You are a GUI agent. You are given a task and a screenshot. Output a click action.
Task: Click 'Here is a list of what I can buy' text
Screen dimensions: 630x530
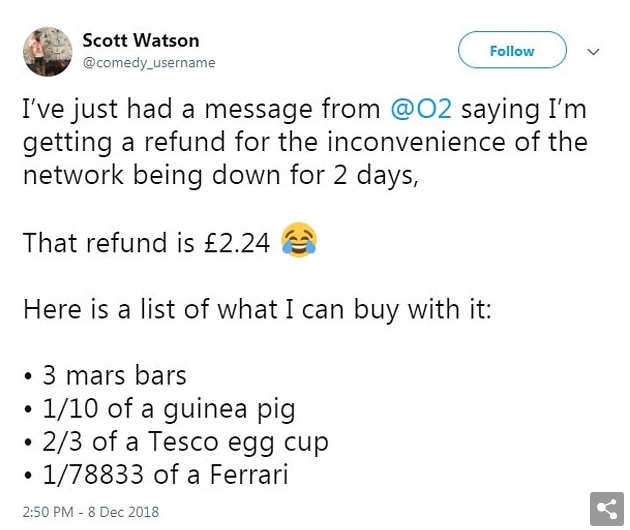[x=258, y=310]
